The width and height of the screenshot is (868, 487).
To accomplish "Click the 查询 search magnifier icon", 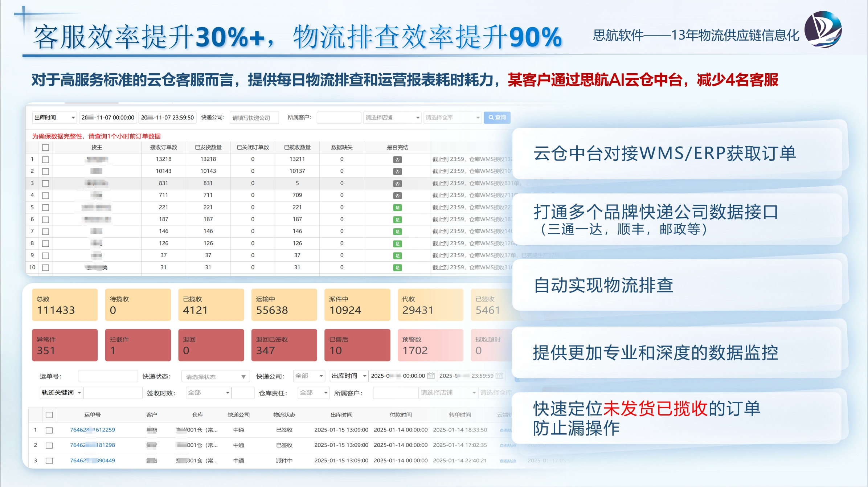I will (x=491, y=118).
